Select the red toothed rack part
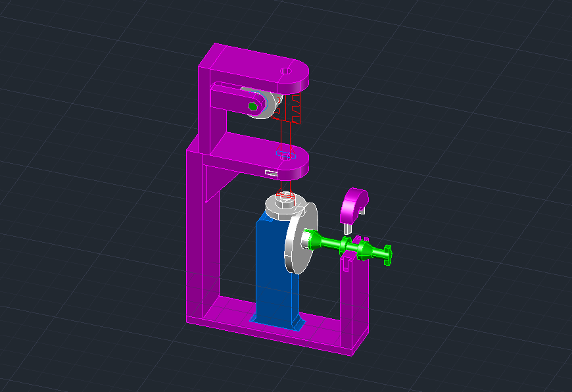Viewport: 572px width, 392px height. pyautogui.click(x=294, y=108)
